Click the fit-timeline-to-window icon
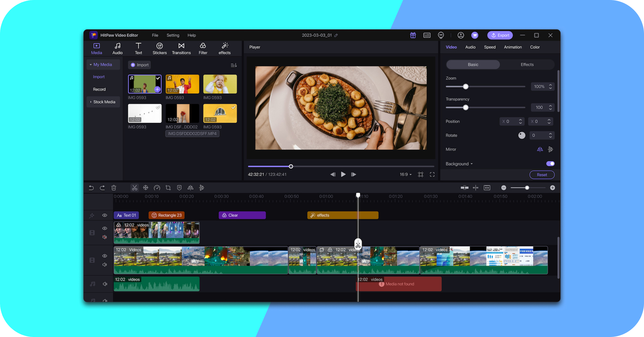The image size is (644, 337). (487, 188)
